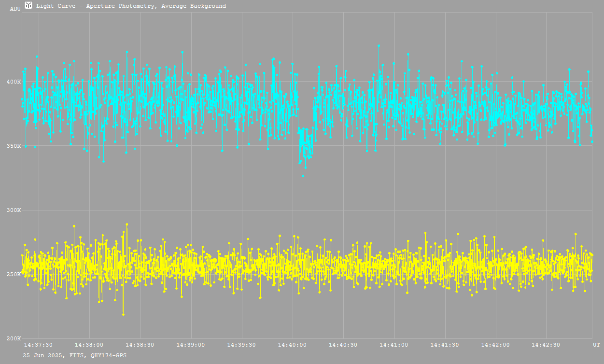The width and height of the screenshot is (604, 364).
Task: Click the 14:39:00 time tick label
Action: coord(190,345)
